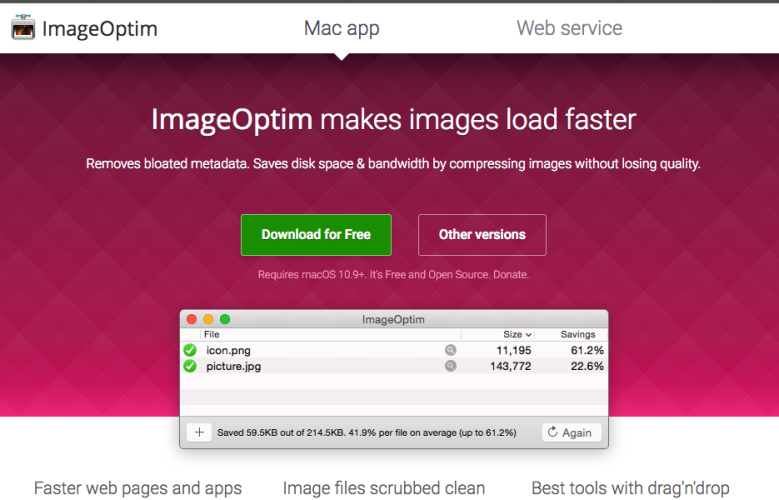The height and width of the screenshot is (500, 779).
Task: Click the Savings column header
Action: pos(578,334)
